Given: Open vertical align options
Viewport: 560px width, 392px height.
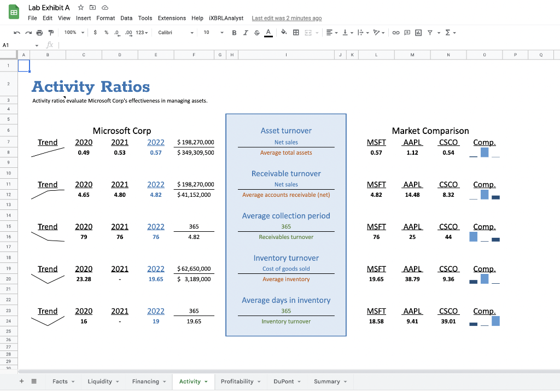Looking at the screenshot, I should tap(347, 32).
